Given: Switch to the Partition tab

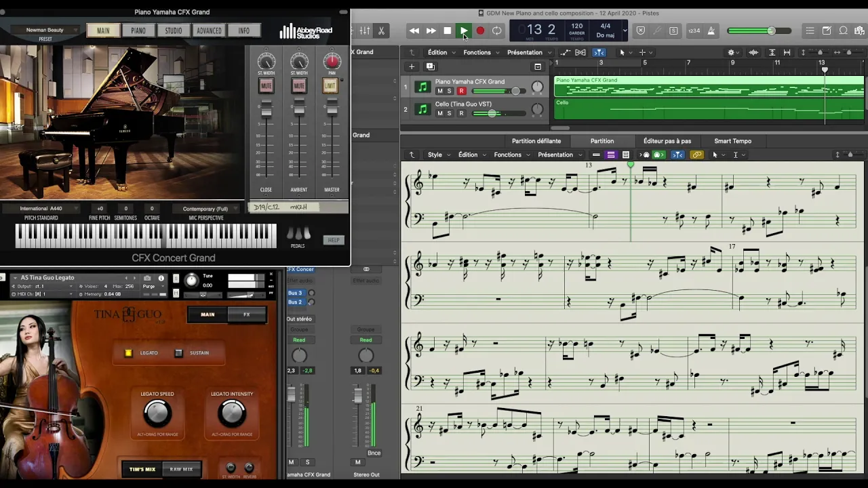Looking at the screenshot, I should (x=602, y=141).
